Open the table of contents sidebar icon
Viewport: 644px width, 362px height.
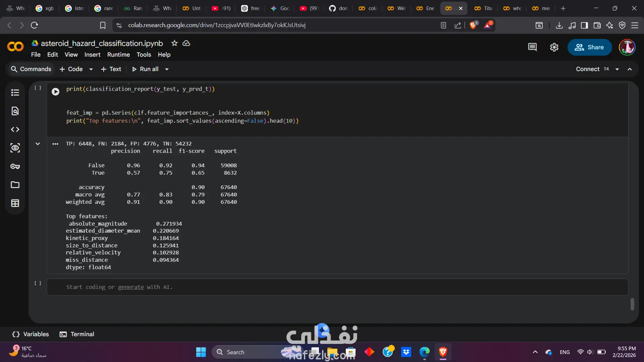pyautogui.click(x=15, y=93)
